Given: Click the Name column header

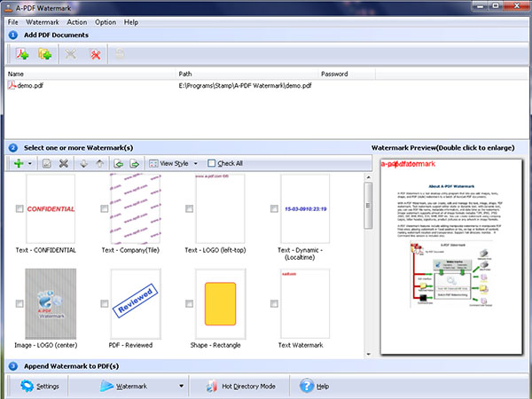Looking at the screenshot, I should pos(90,74).
